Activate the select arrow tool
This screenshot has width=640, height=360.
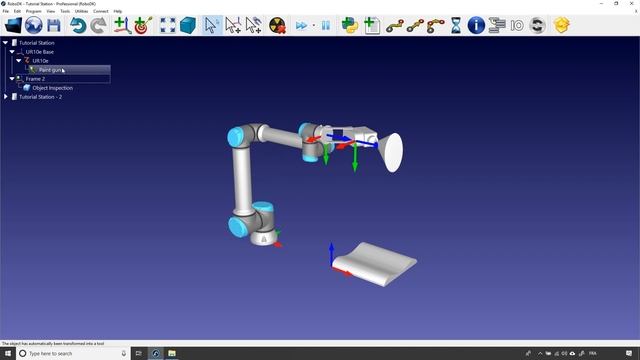(211, 25)
